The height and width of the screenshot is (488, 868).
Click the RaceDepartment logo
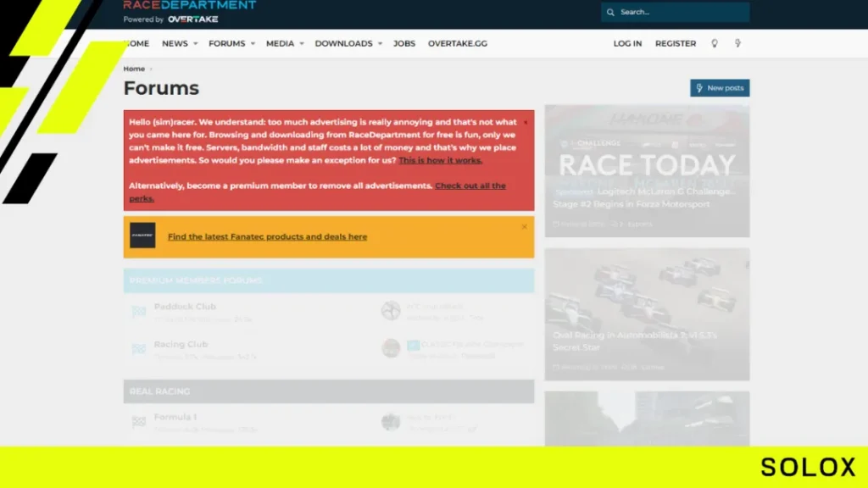click(x=189, y=6)
